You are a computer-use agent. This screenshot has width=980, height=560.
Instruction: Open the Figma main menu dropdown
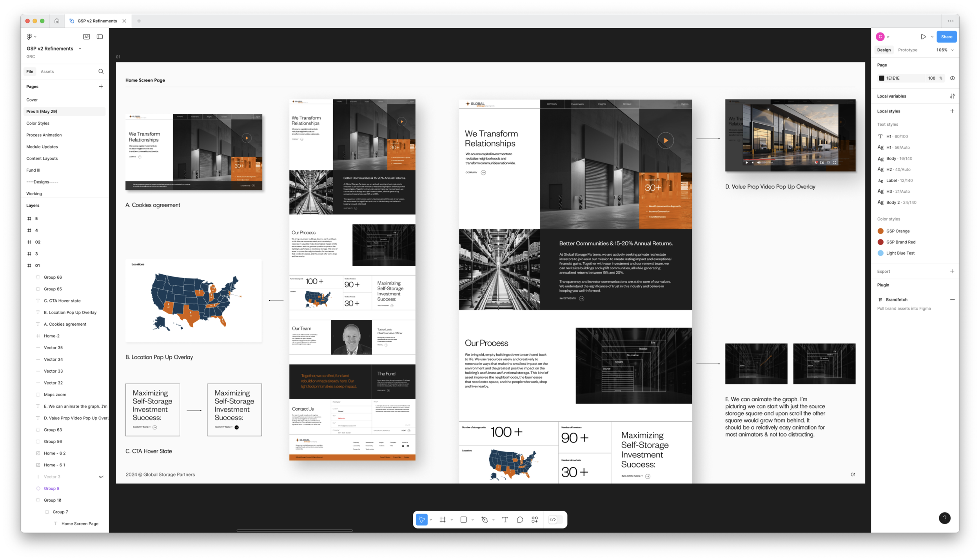(31, 37)
